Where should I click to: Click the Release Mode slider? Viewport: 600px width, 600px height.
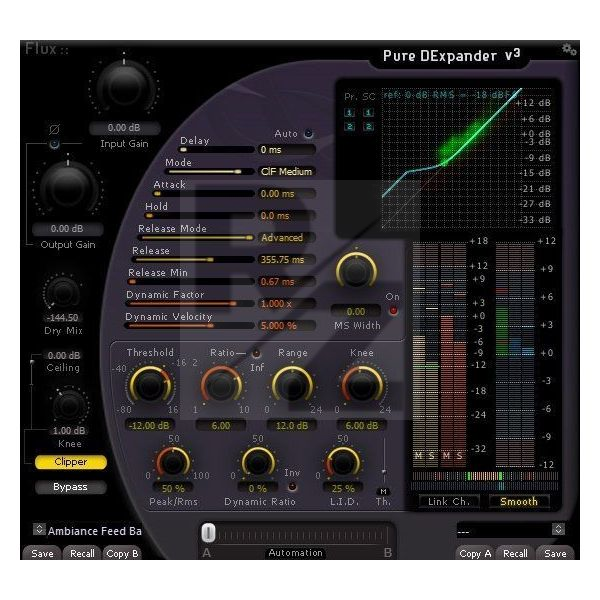coord(196,238)
